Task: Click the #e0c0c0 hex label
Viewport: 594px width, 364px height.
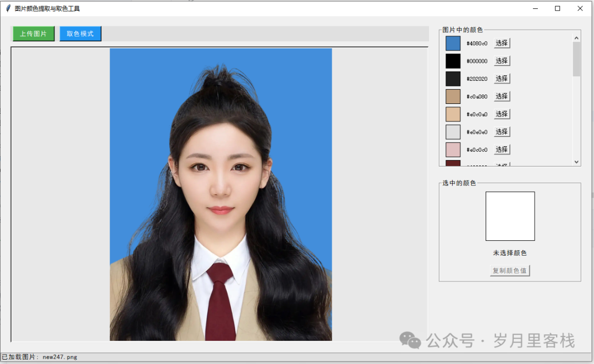Action: pyautogui.click(x=477, y=150)
